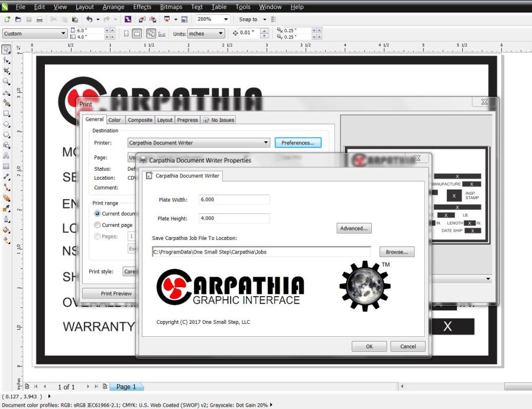532x409 pixels.
Task: Click the Paste toolbar icon
Action: 75,20
